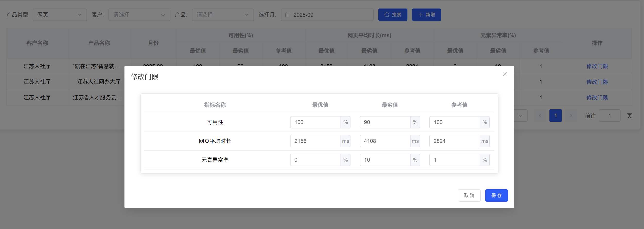644x229 pixels.
Task: Expand the 产品 select dropdown
Action: [x=223, y=15]
